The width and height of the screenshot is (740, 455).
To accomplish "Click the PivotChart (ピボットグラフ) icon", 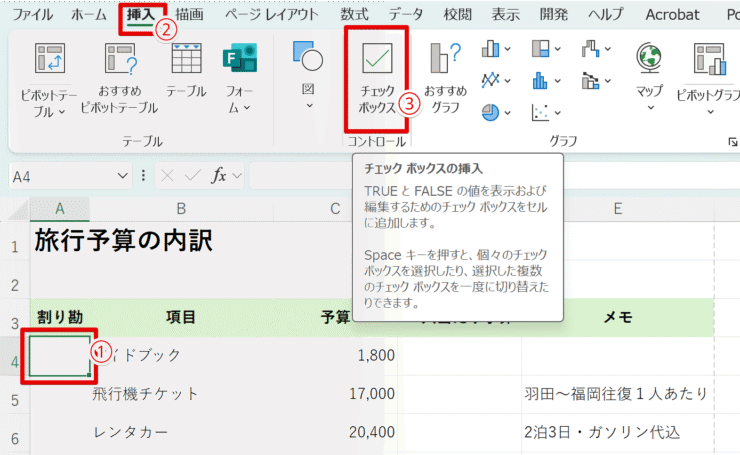I will tap(710, 59).
